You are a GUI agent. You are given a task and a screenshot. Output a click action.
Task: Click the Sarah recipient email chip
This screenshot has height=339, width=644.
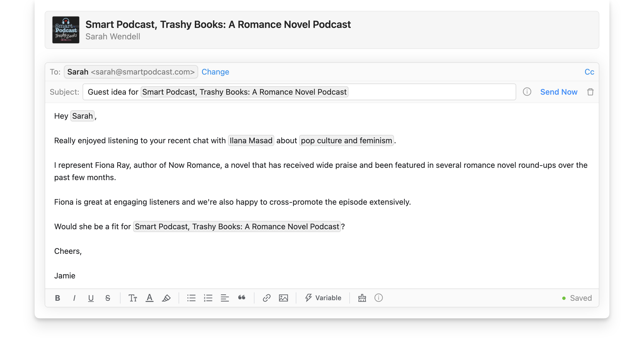(x=131, y=72)
